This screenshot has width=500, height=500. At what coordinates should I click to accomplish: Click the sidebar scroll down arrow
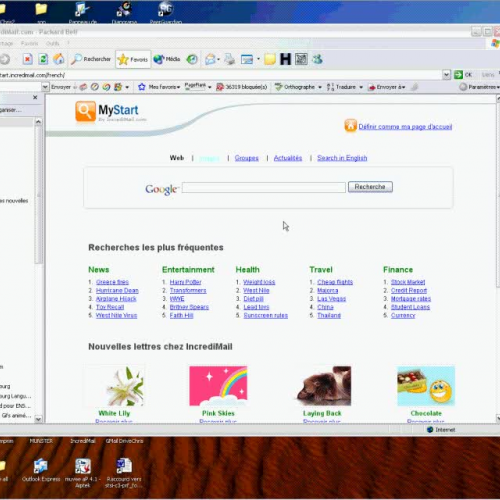[x=38, y=419]
